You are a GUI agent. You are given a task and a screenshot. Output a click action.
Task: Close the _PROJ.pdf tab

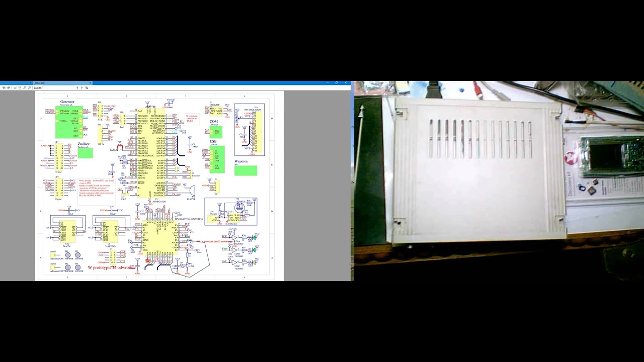coord(90,83)
